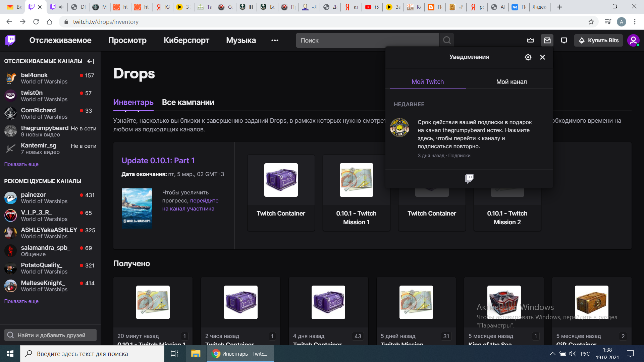Click the Поиск search field
Screen dimensions: 644x362
(x=367, y=40)
